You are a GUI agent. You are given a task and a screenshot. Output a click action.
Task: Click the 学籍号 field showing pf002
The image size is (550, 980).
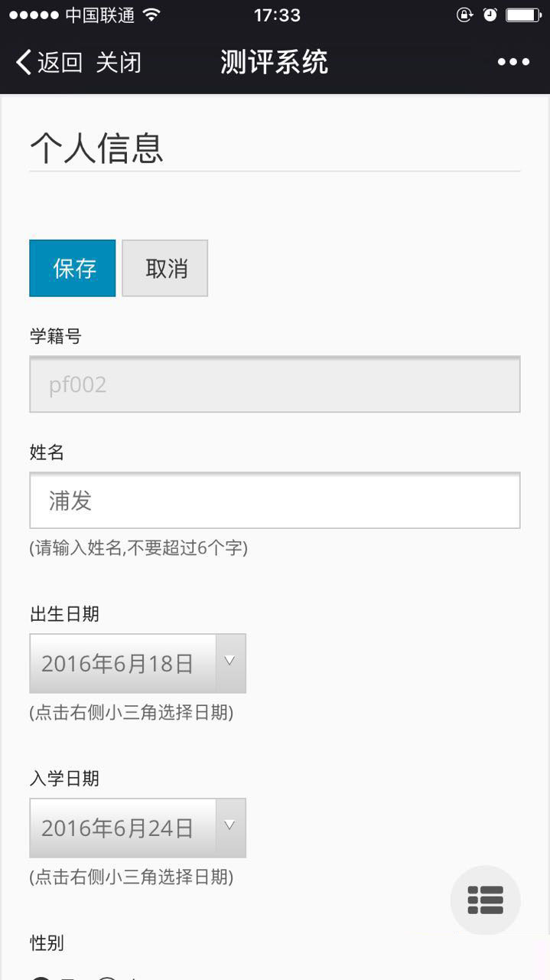point(275,384)
